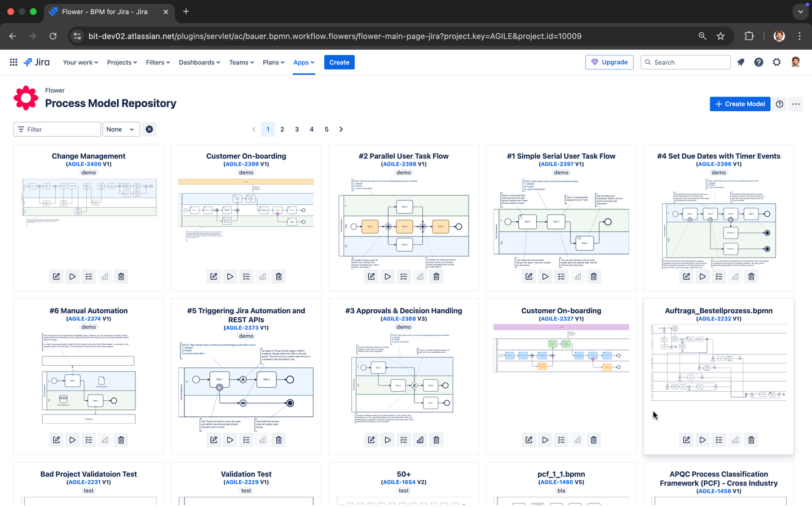Expand the Dashboards menu
The width and height of the screenshot is (812, 508).
click(200, 62)
